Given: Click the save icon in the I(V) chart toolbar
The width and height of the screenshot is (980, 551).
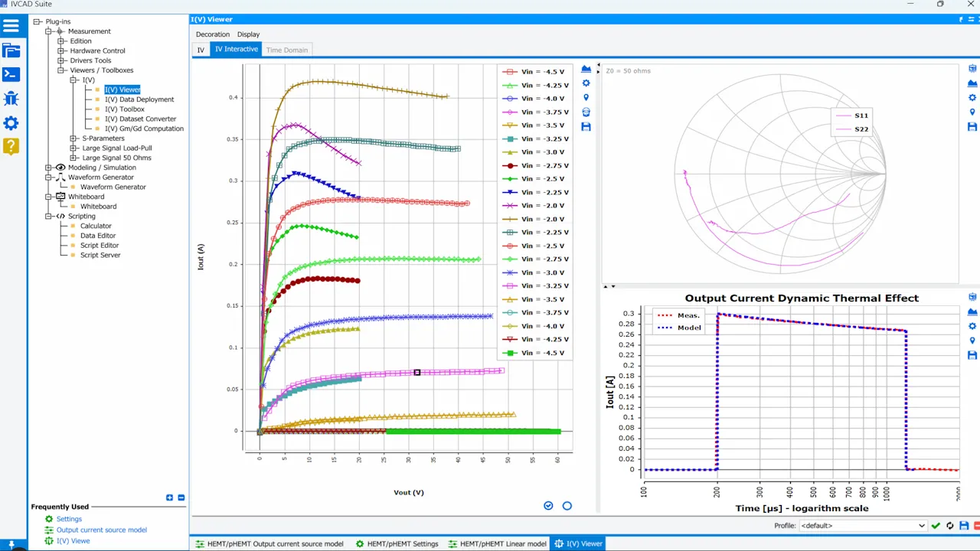Looking at the screenshot, I should point(586,126).
